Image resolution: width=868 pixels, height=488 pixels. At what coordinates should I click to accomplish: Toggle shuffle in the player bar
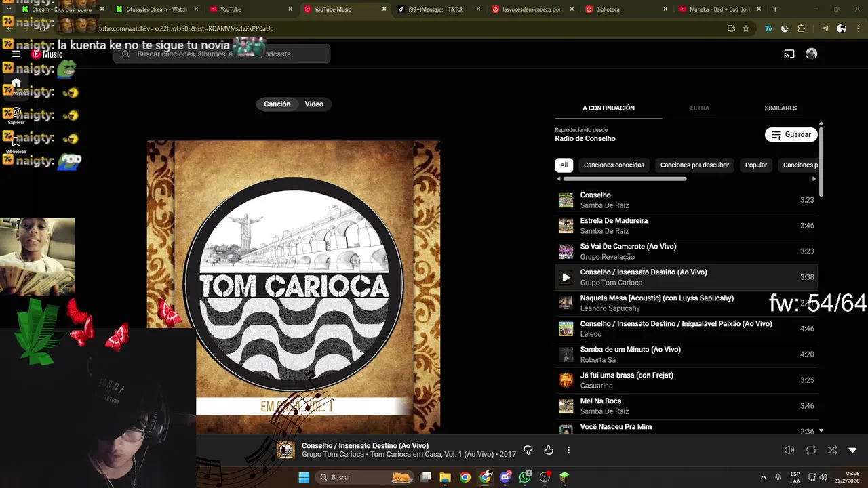(832, 450)
